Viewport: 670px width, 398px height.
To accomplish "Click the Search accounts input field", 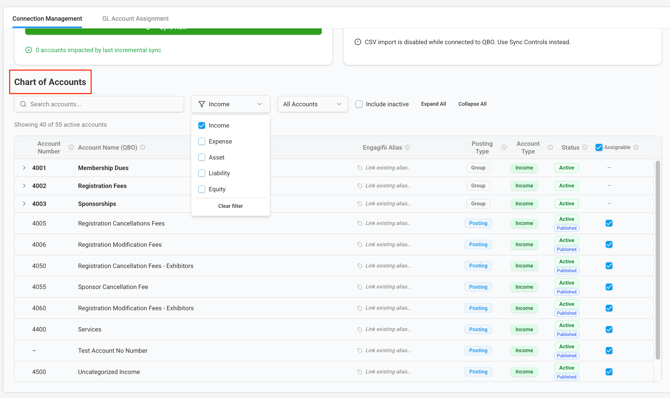I will (99, 104).
